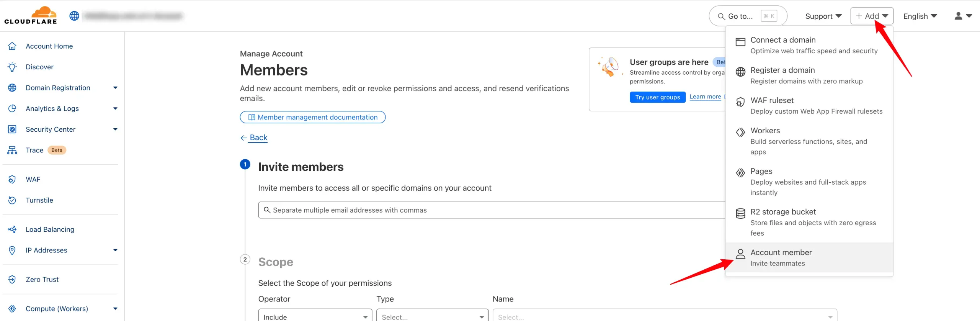Open the Include operator dropdown
Screen dimensions: 980x321
[315, 316]
